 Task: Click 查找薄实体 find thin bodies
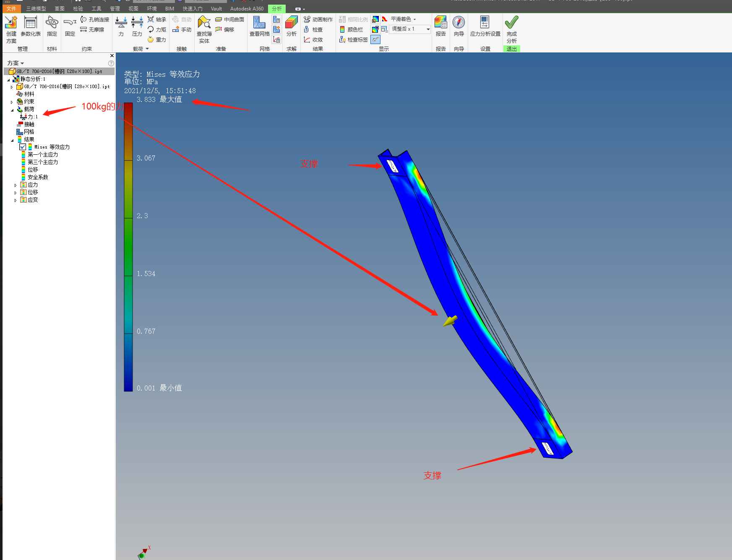(204, 29)
